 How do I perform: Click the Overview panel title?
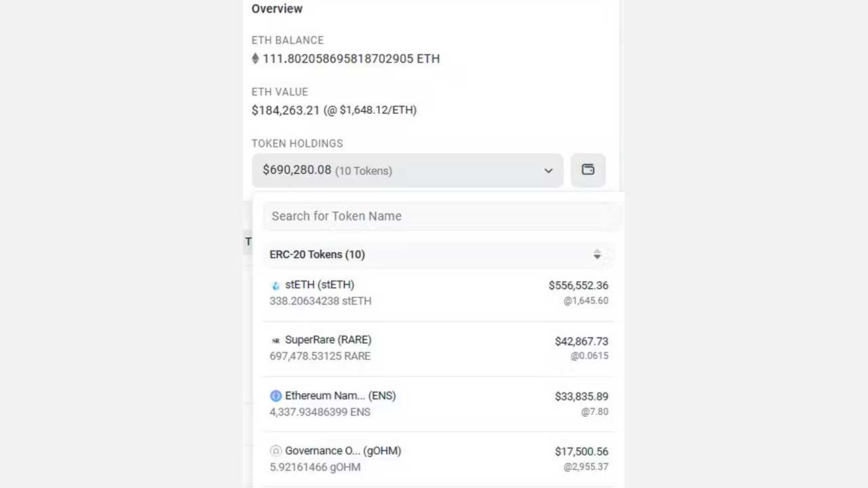277,9
